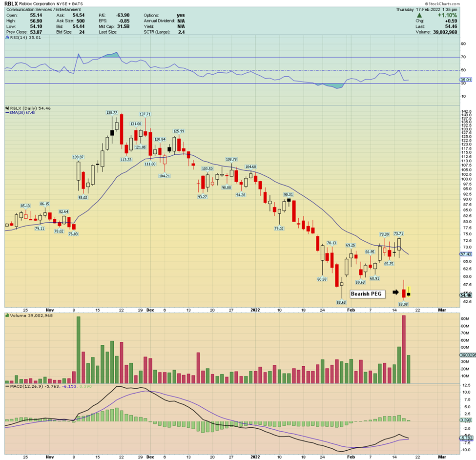476x460 pixels.
Task: Click the Open value 55.14
Action: tap(36, 15)
